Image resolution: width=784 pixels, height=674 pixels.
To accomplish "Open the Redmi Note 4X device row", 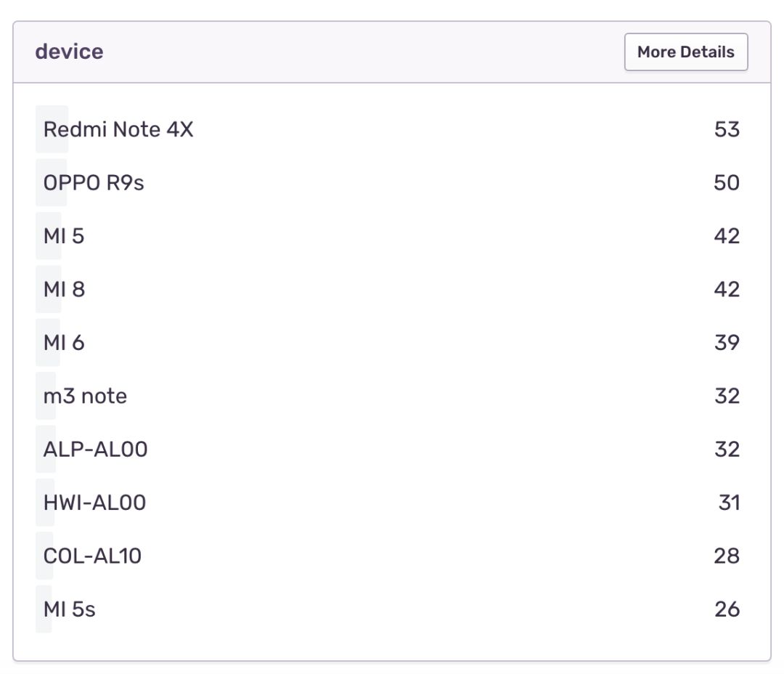I will pyautogui.click(x=118, y=129).
